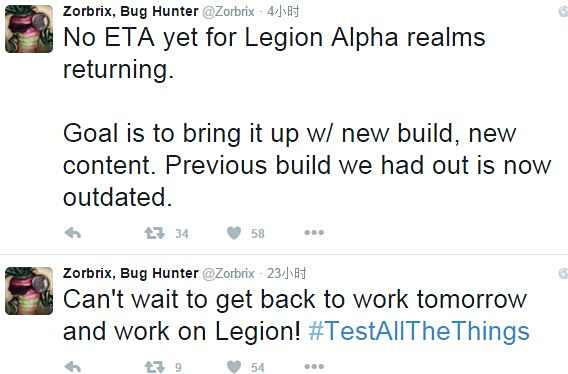Open @Zorbrix handle on the second tweet

click(228, 273)
